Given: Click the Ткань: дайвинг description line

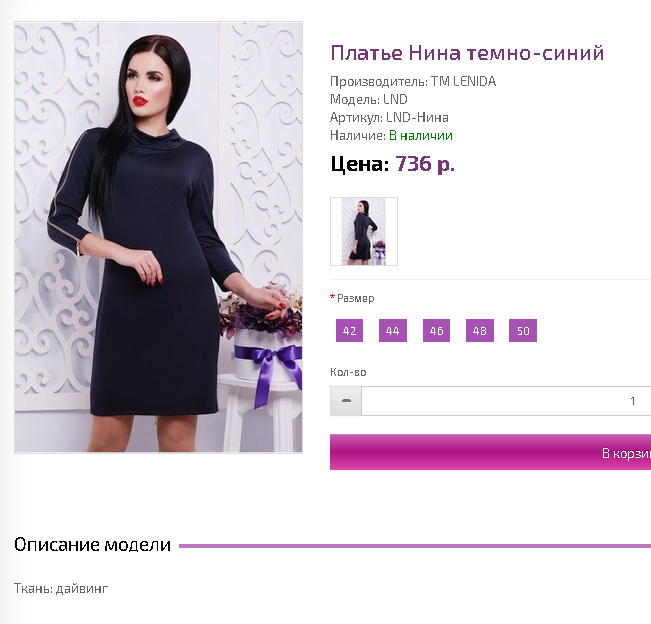Looking at the screenshot, I should (x=61, y=588).
